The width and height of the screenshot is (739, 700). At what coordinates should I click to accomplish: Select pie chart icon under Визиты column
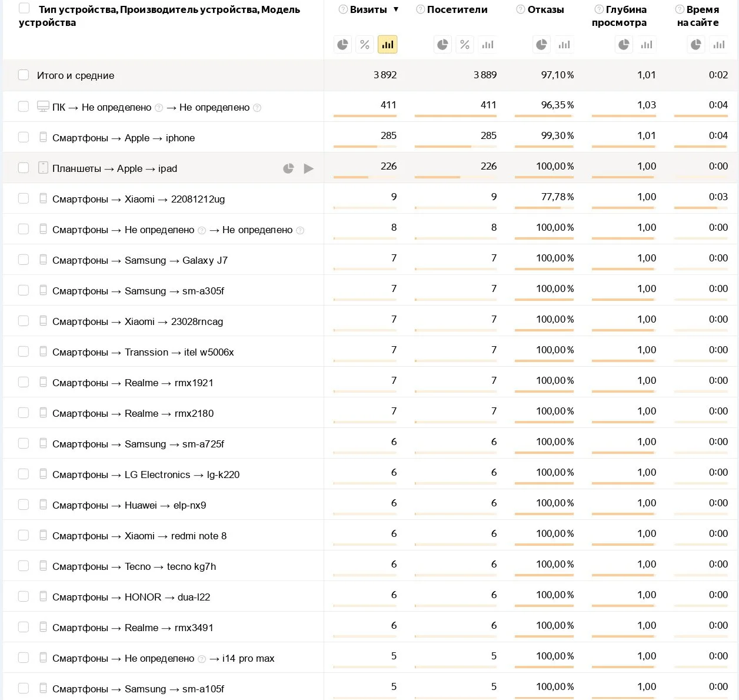pyautogui.click(x=342, y=45)
